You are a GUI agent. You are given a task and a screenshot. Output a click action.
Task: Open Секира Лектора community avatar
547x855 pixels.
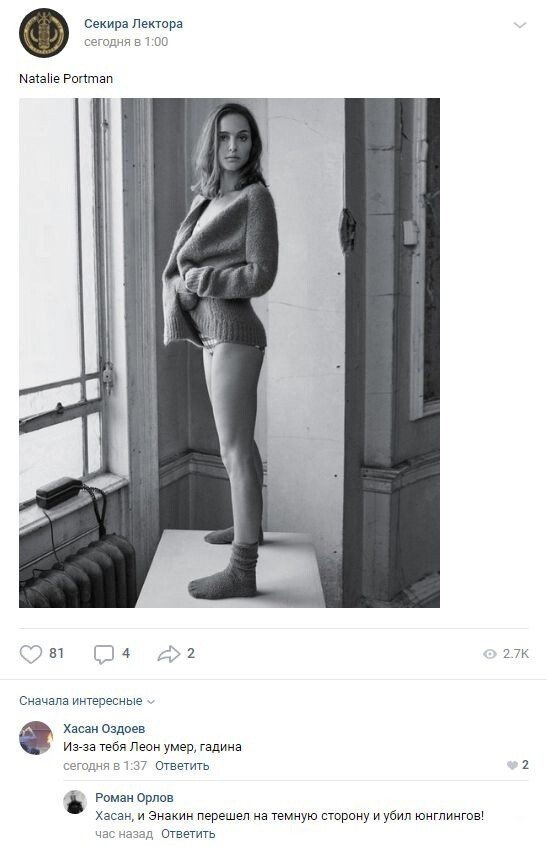coord(44,33)
